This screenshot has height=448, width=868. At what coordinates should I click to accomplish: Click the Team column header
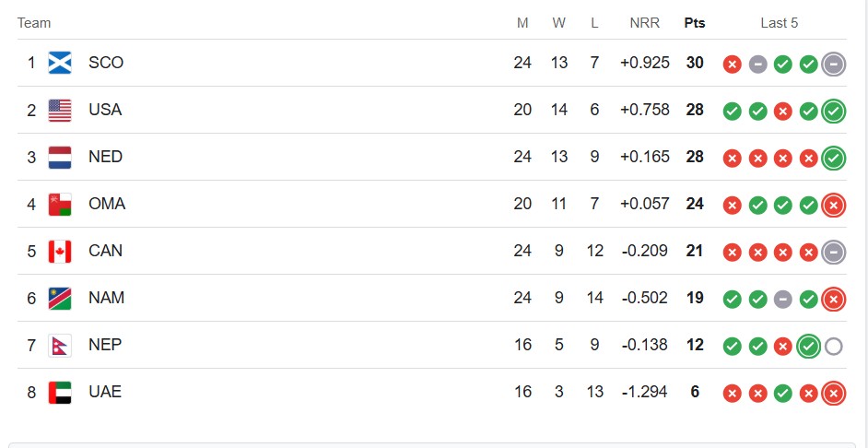[34, 23]
